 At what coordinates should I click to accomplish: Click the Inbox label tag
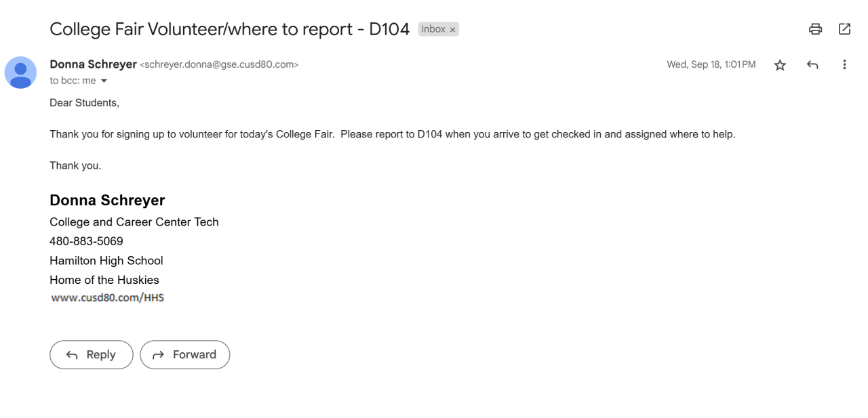click(x=433, y=30)
